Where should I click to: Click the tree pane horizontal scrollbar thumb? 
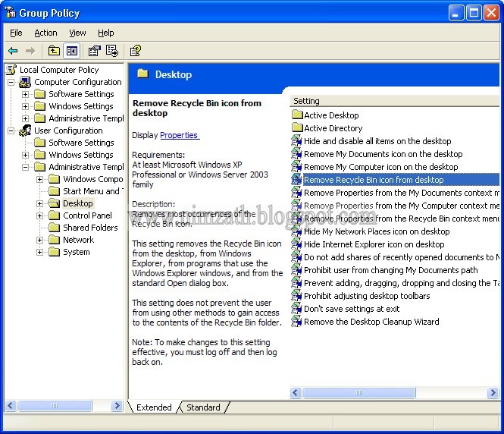click(x=55, y=405)
